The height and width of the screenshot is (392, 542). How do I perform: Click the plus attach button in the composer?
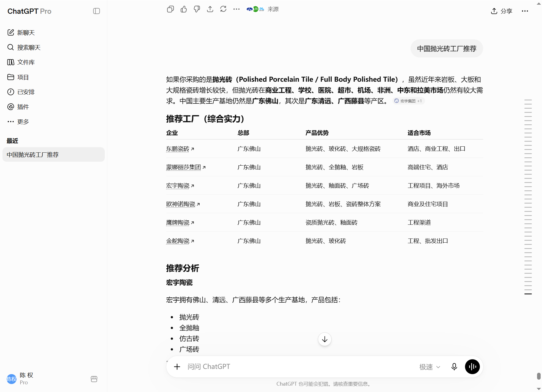177,367
